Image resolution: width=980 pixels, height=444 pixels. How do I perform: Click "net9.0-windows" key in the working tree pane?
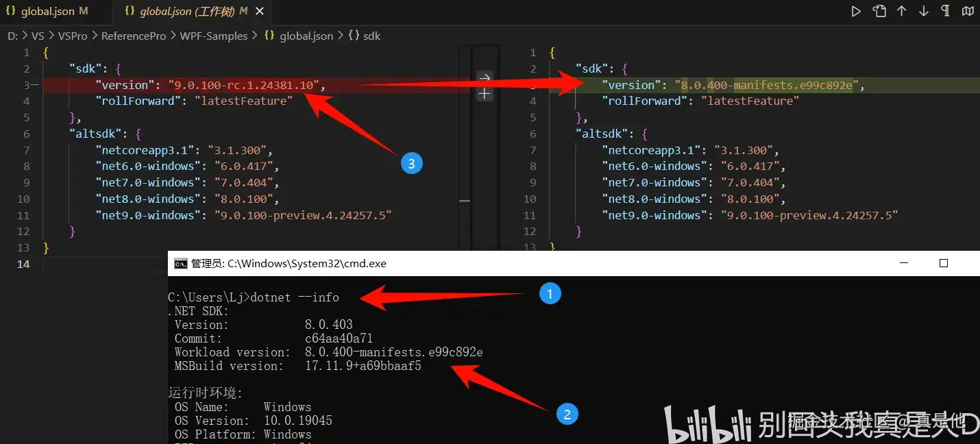pos(654,215)
